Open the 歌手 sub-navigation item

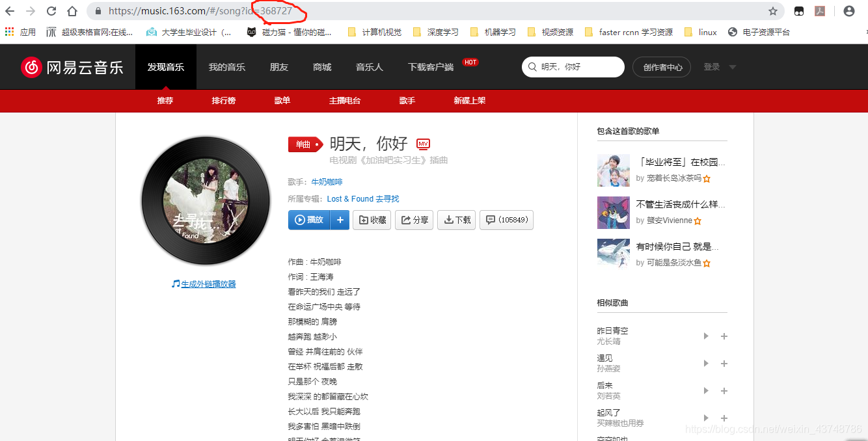[407, 101]
